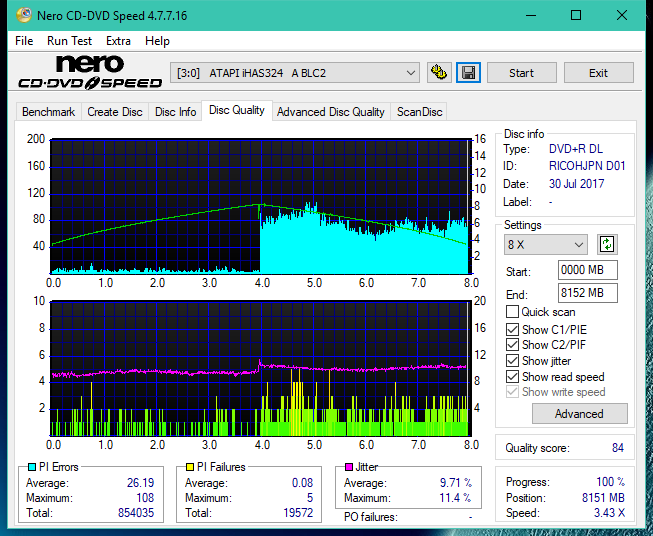The height and width of the screenshot is (536, 653).
Task: Disable Show jitter checkbox
Action: (x=512, y=361)
